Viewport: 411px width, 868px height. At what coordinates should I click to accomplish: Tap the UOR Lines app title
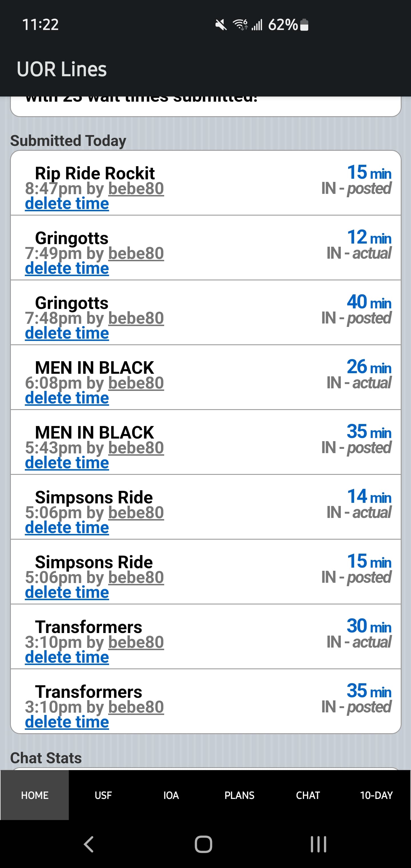(x=62, y=69)
